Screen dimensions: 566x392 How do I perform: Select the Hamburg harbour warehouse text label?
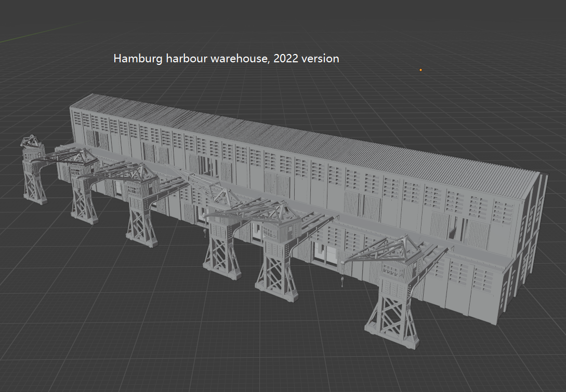226,59
